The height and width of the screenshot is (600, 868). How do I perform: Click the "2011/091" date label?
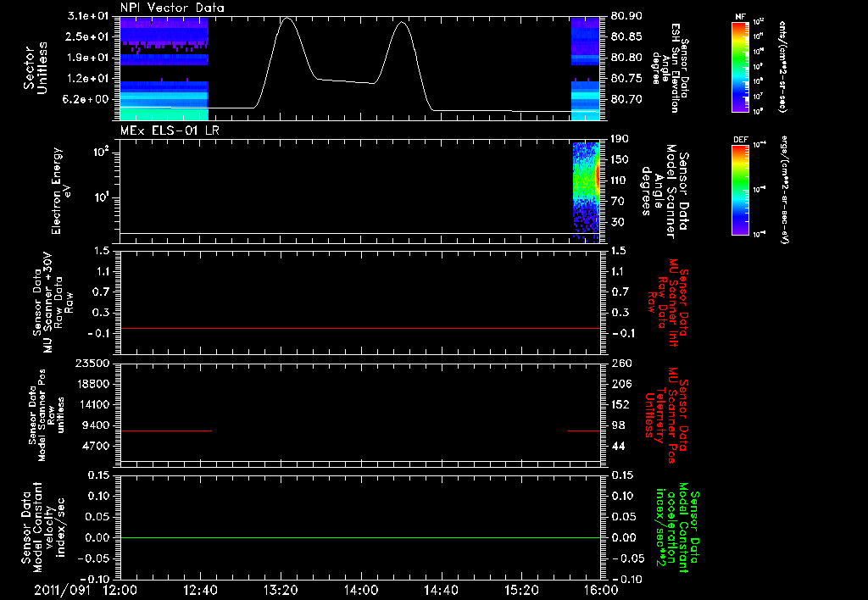tap(61, 590)
